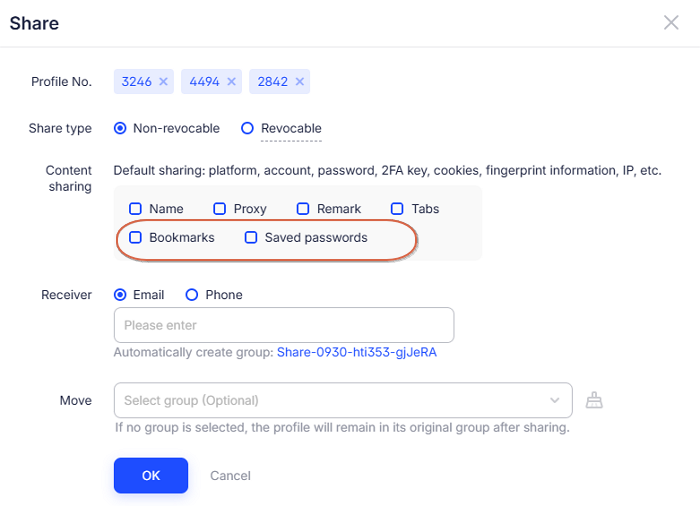Expand Move group list via chevron arrow
Image resolution: width=700 pixels, height=506 pixels.
tap(555, 401)
